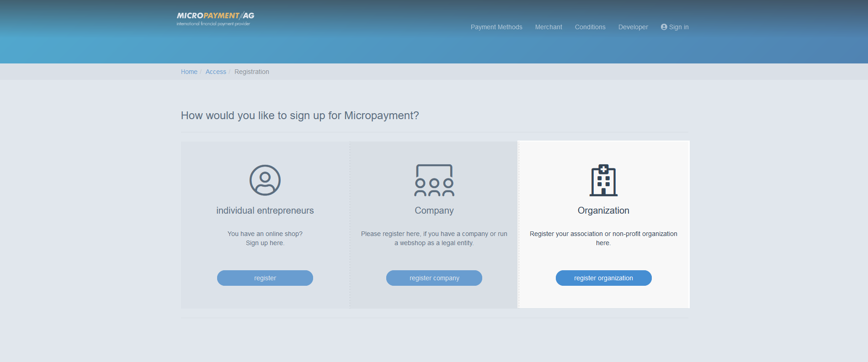Open the Payment Methods menu
This screenshot has width=868, height=362.
coord(496,27)
